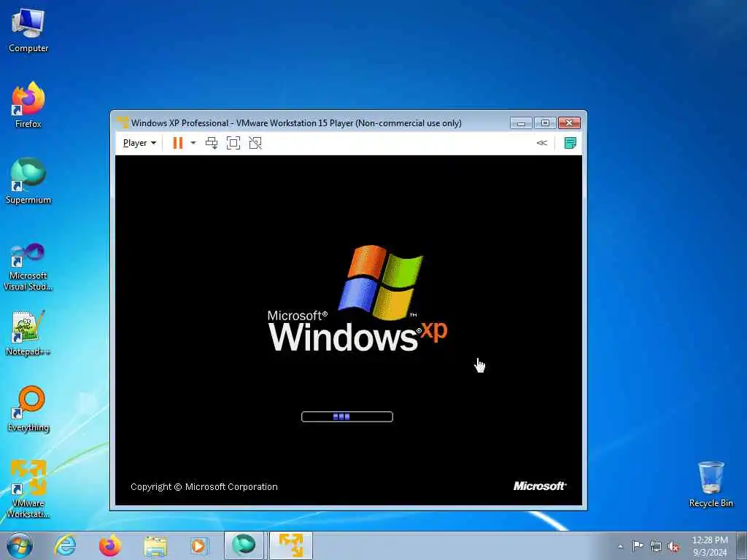Click the muted volume tray icon

tap(673, 547)
